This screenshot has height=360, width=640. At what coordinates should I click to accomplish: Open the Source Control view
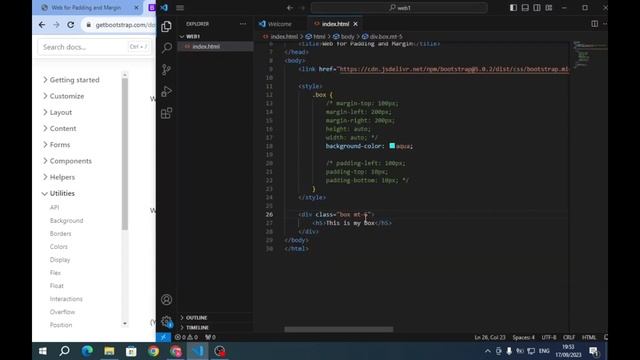click(166, 70)
